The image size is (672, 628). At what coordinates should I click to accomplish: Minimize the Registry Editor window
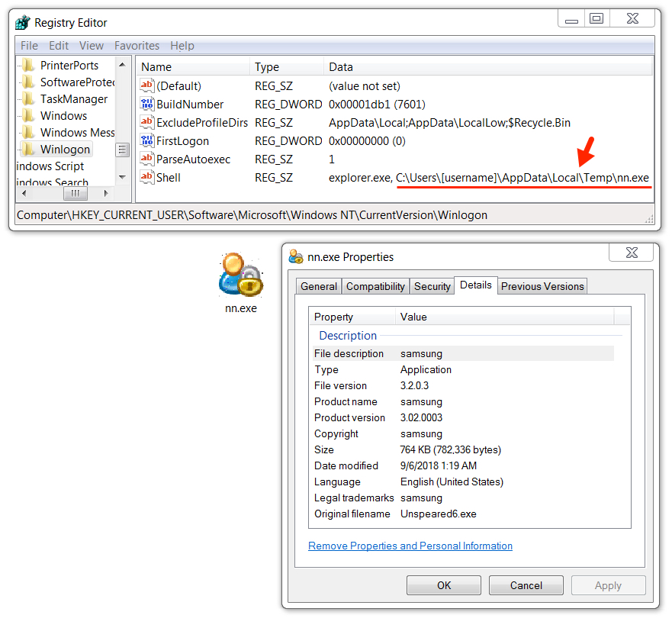[x=571, y=19]
